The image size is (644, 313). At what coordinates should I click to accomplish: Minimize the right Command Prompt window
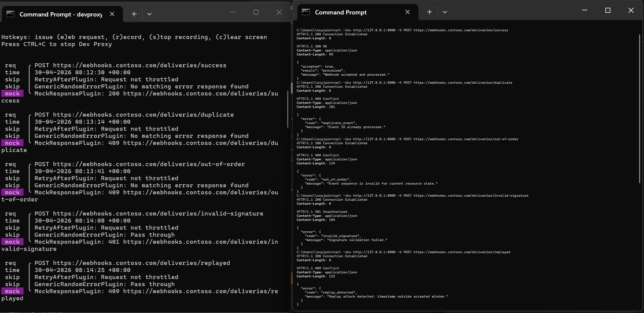click(x=585, y=10)
